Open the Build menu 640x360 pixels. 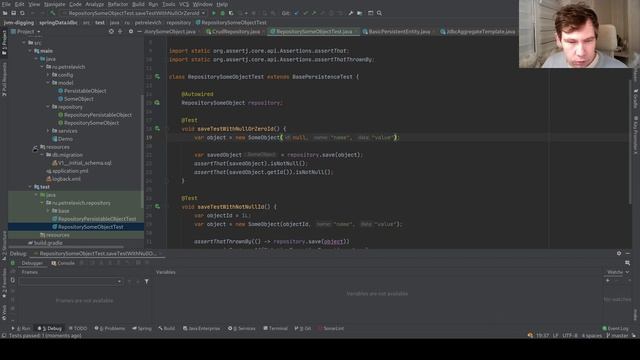pyautogui.click(x=138, y=4)
